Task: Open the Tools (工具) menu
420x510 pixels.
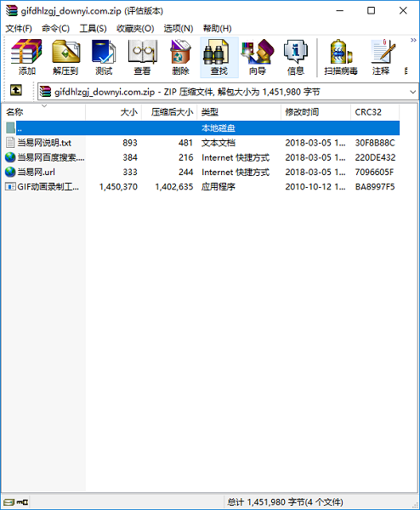Action: coord(93,29)
